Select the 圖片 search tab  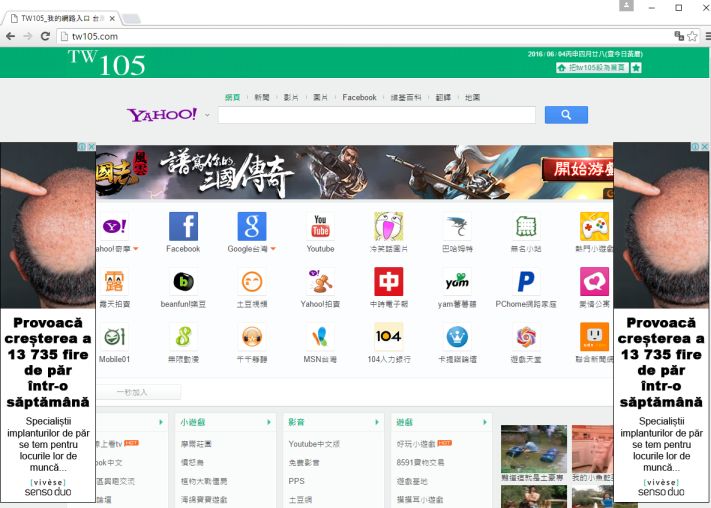pyautogui.click(x=320, y=98)
